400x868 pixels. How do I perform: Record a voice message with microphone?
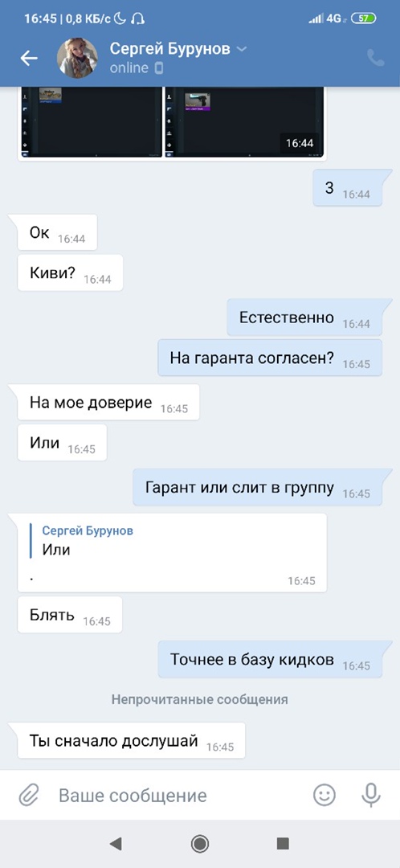pyautogui.click(x=370, y=796)
